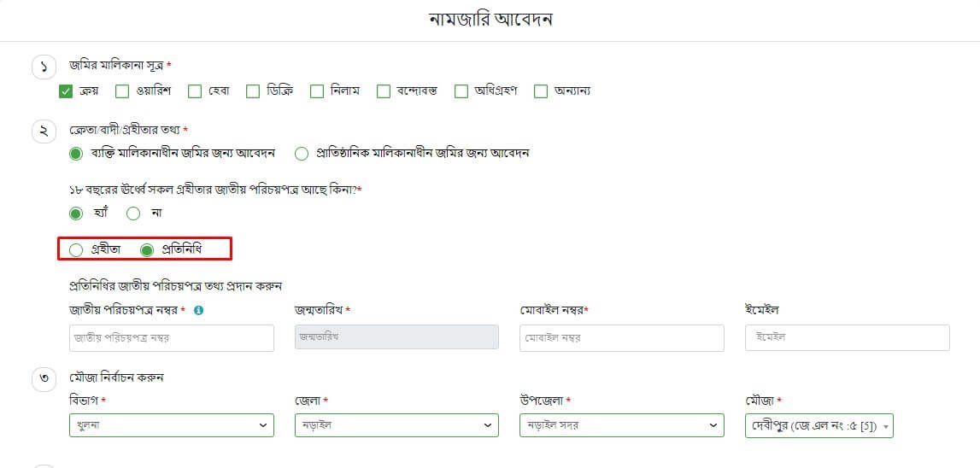980x468 pixels.
Task: Expand the জেলা dropdown showing নড়াইল
Action: click(396, 425)
